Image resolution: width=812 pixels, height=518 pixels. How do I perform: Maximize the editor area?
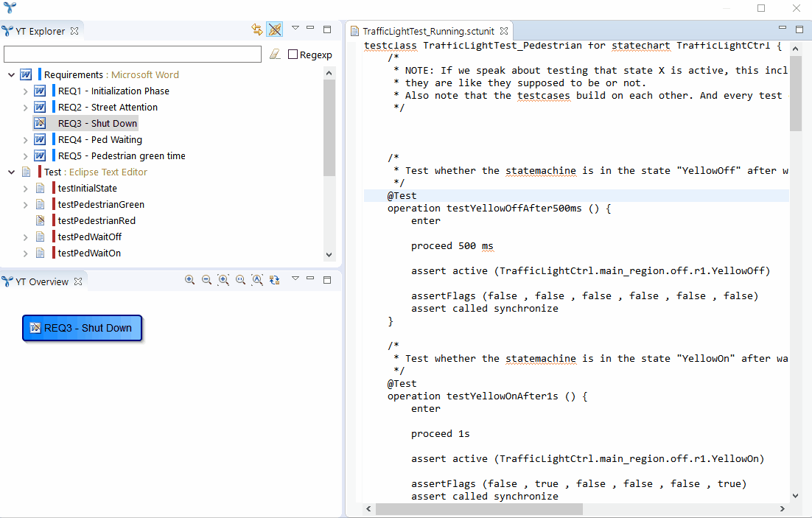tap(799, 29)
